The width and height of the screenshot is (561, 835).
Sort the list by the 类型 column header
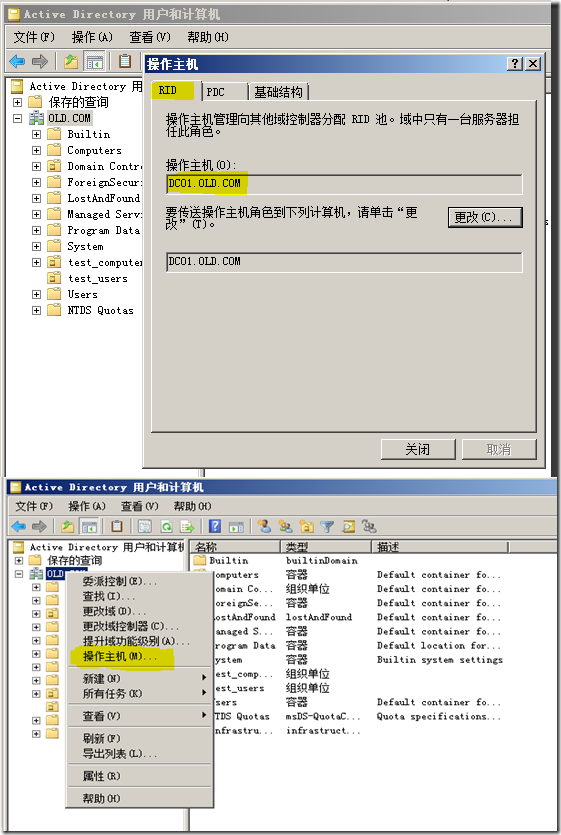point(326,546)
